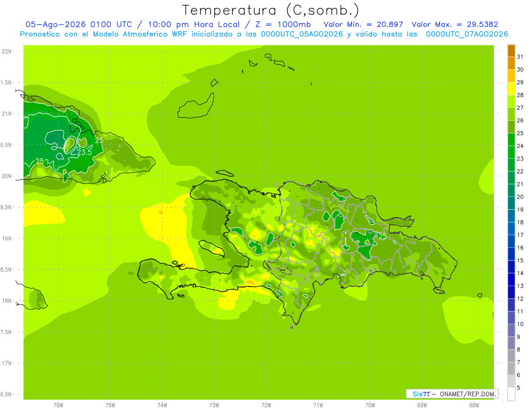Click the "75W" longitude axis label
The image size is (532, 411).
pyautogui.click(x=110, y=405)
